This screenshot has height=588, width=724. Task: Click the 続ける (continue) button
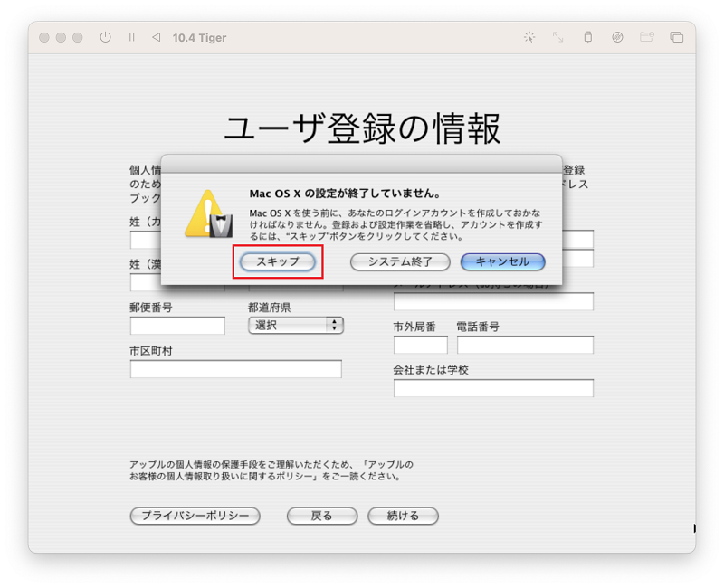click(403, 516)
